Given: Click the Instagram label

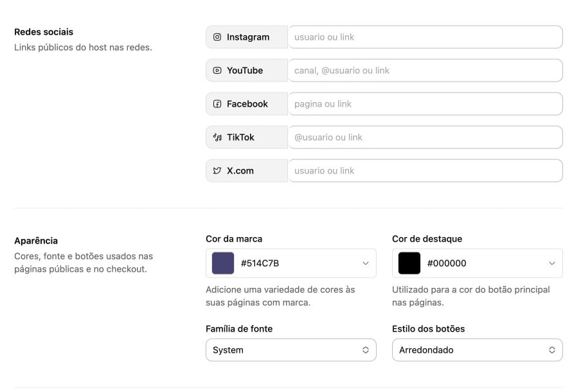Looking at the screenshot, I should tap(248, 37).
